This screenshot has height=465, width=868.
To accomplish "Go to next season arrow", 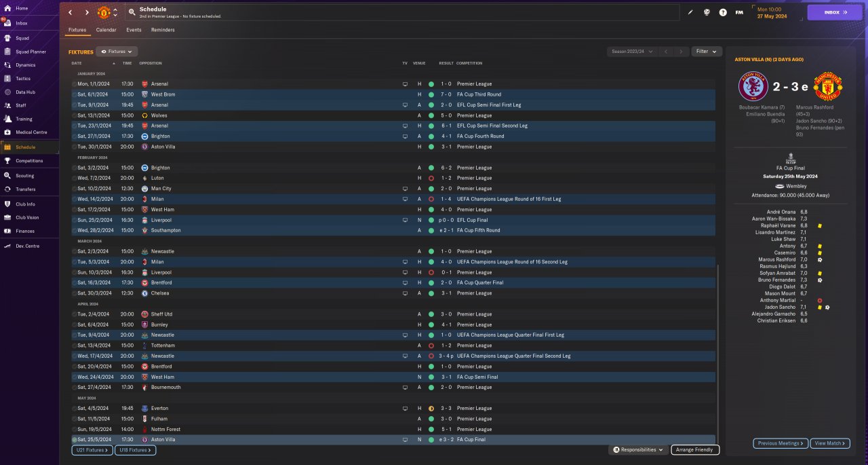I will (681, 52).
